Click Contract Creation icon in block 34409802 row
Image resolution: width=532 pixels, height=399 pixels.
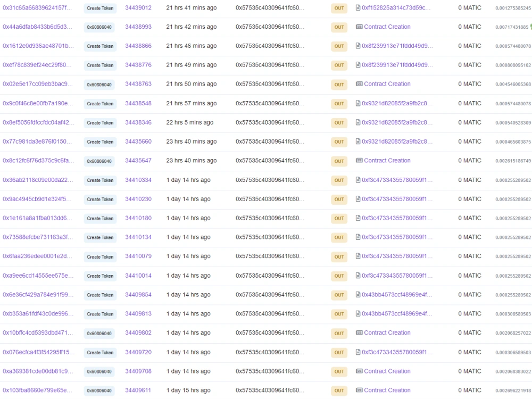click(359, 332)
